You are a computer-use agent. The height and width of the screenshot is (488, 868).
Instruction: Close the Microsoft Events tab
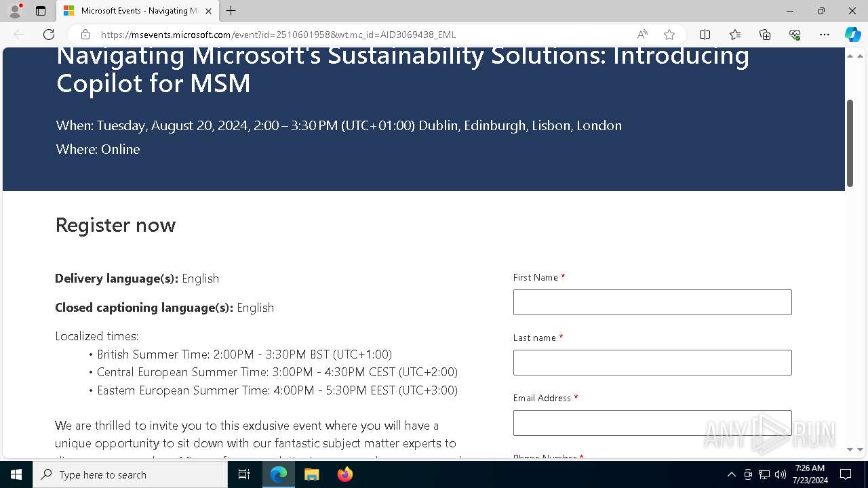[208, 11]
